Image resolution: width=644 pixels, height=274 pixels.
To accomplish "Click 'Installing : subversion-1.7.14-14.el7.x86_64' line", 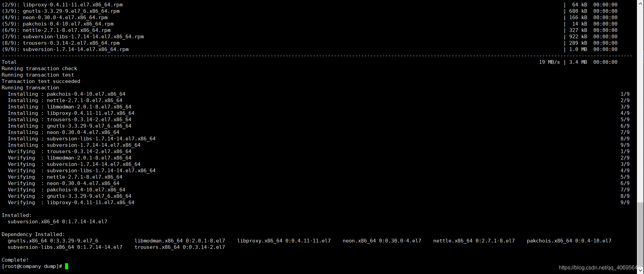I will click(x=74, y=145).
